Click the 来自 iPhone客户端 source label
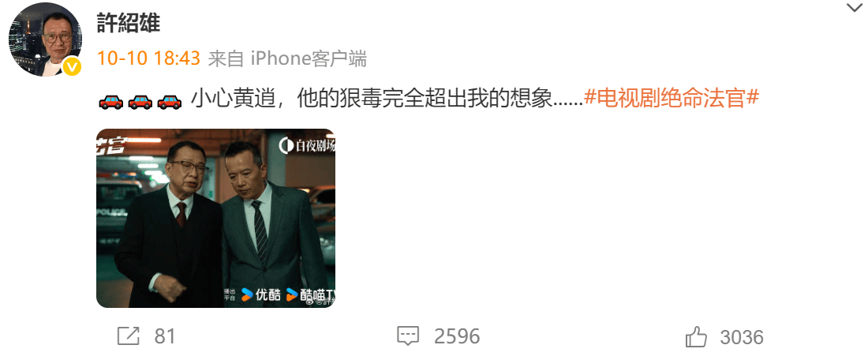 (x=287, y=58)
